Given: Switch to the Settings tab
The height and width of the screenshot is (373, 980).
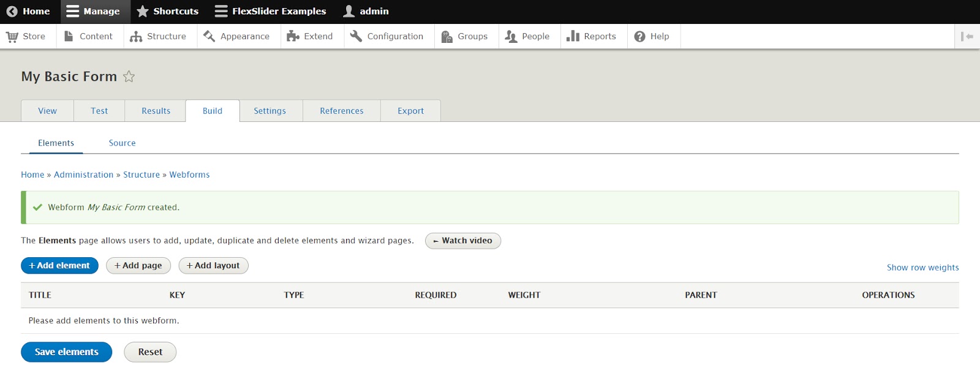Looking at the screenshot, I should pyautogui.click(x=269, y=111).
